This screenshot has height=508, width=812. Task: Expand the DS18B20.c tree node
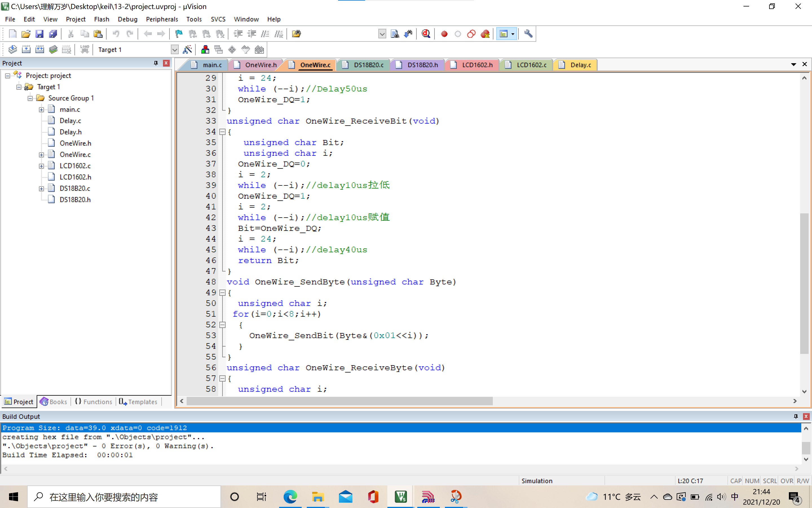pos(41,189)
